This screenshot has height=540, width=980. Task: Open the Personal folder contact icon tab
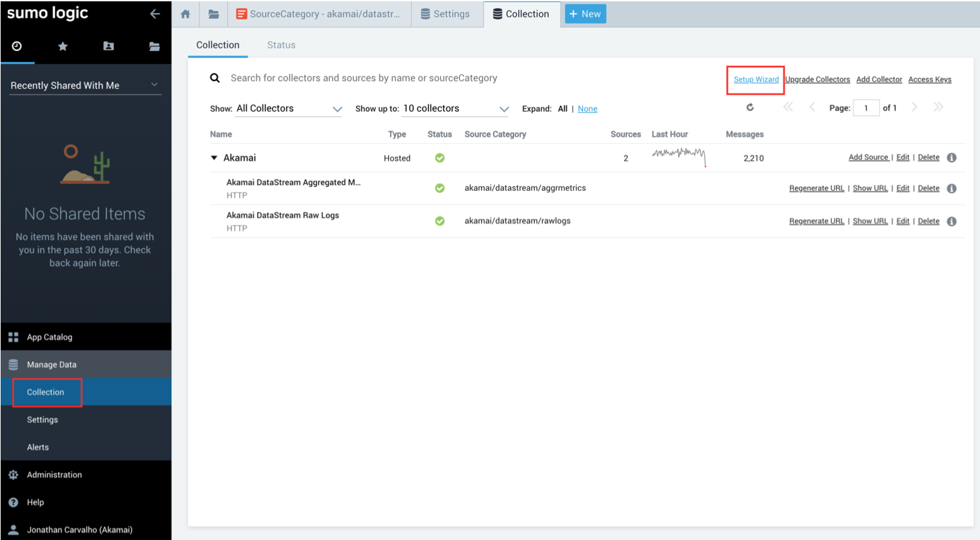(x=108, y=46)
